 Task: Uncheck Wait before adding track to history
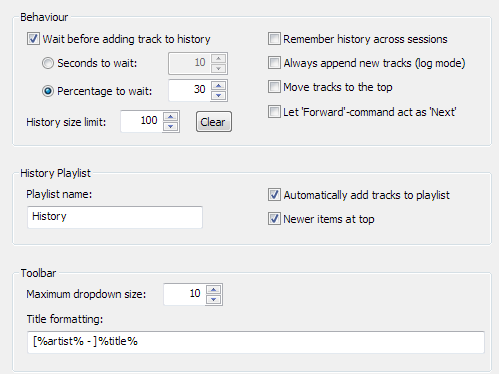coord(33,39)
